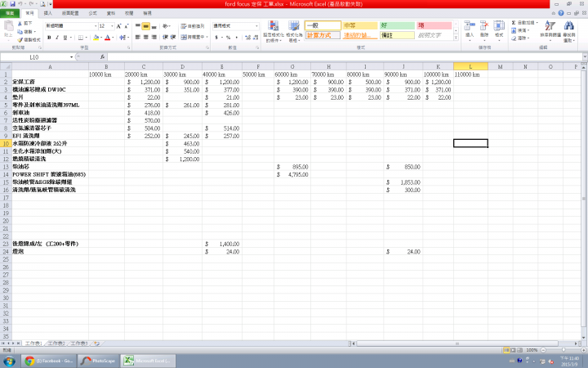Open the File (檔案) tab

click(x=10, y=13)
